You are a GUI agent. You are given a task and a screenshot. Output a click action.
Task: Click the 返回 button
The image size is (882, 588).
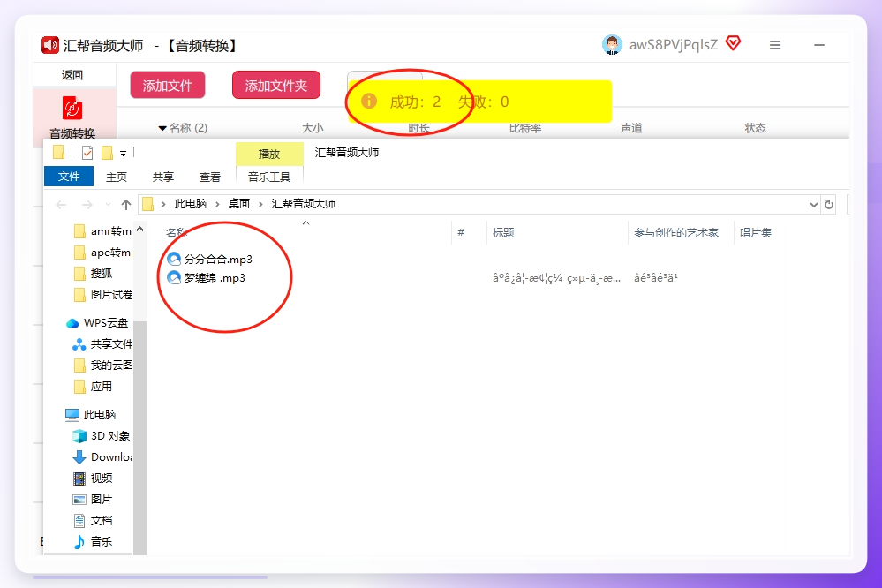pos(72,75)
